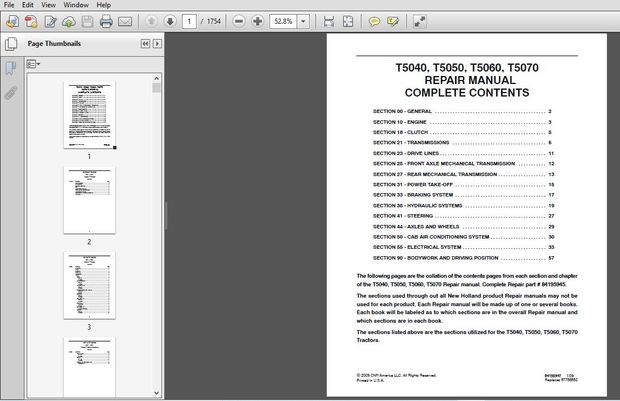This screenshot has width=620, height=401.
Task: Click 'SECTION 33 - BRAKING SYSTEM' line
Action: click(463, 195)
